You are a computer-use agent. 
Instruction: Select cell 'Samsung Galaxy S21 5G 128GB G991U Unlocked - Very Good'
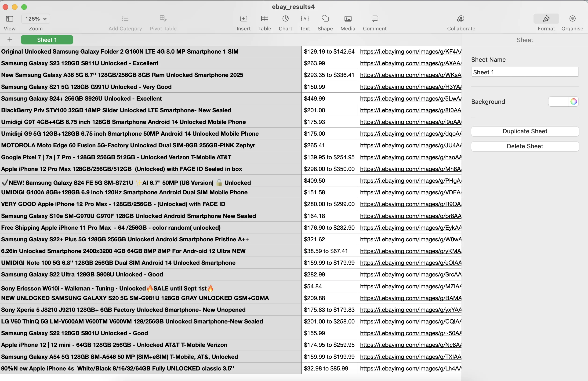pos(151,87)
